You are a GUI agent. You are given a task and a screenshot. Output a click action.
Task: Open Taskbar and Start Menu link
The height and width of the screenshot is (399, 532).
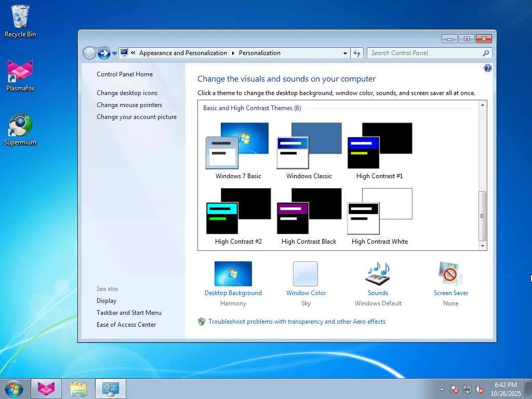(x=129, y=312)
